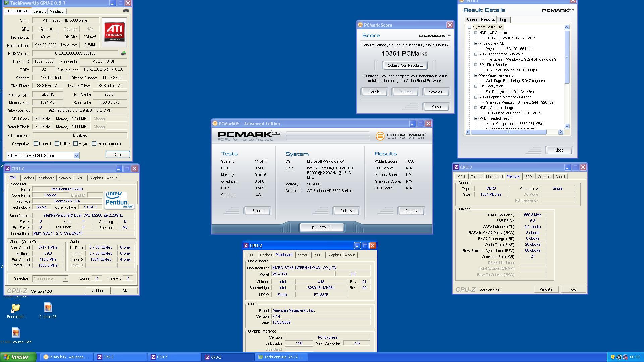Select the Audio Compression result row

click(x=514, y=124)
